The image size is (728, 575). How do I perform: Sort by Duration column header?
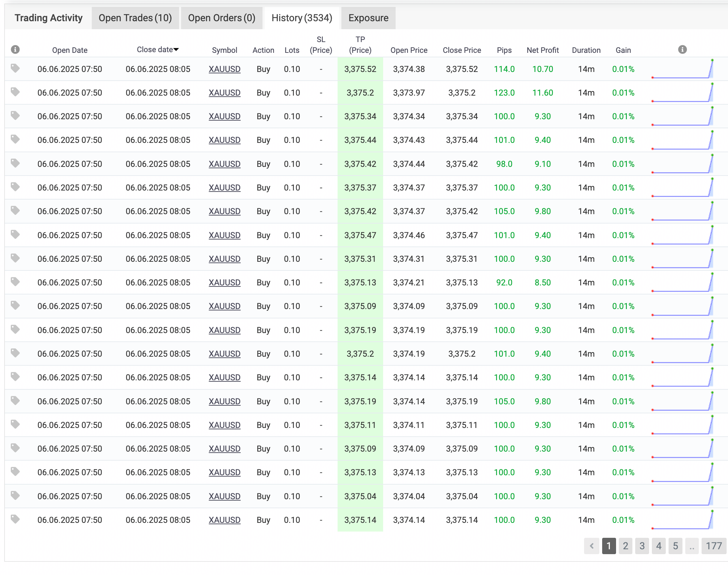(586, 50)
